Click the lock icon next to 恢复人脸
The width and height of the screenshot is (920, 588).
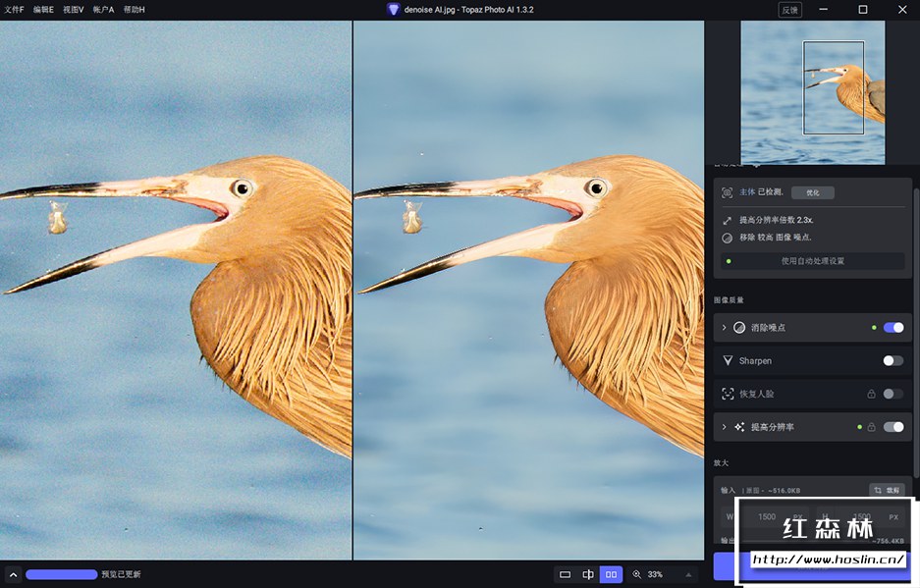871,394
